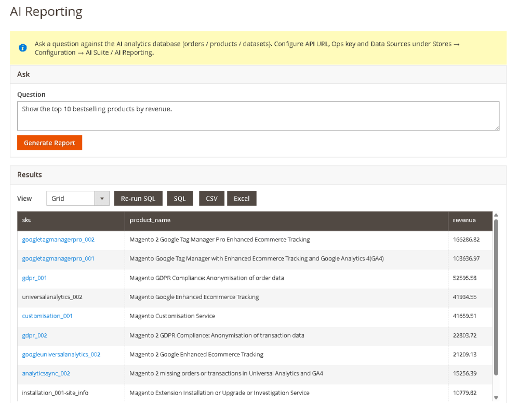This screenshot has height=403, width=532.
Task: Click 'Magento Extension Installation or Upgrade' product name
Action: (x=219, y=393)
